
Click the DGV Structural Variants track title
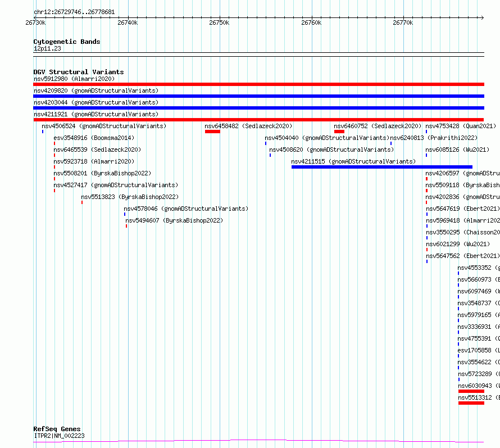pyautogui.click(x=79, y=72)
